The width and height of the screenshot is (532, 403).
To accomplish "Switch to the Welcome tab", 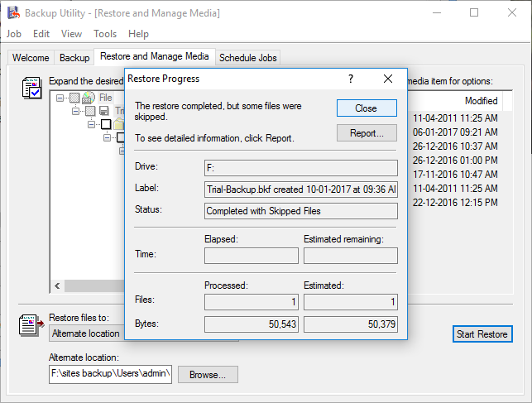I will [x=31, y=58].
